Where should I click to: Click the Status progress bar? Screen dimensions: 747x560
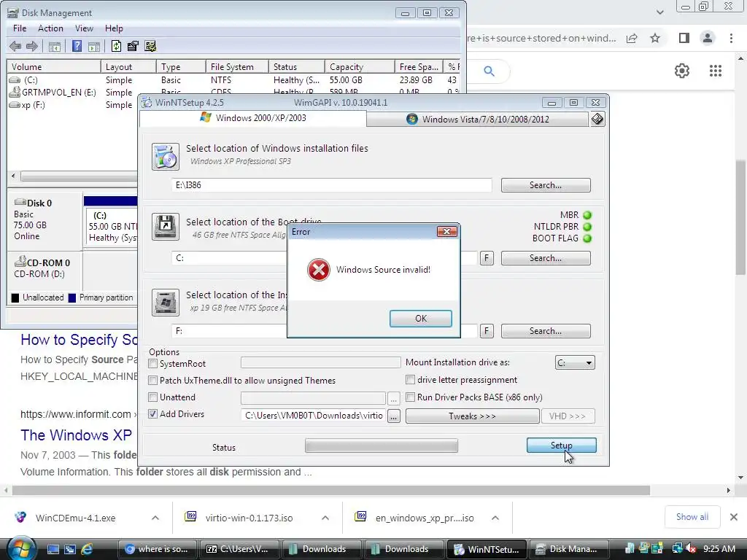coord(381,446)
